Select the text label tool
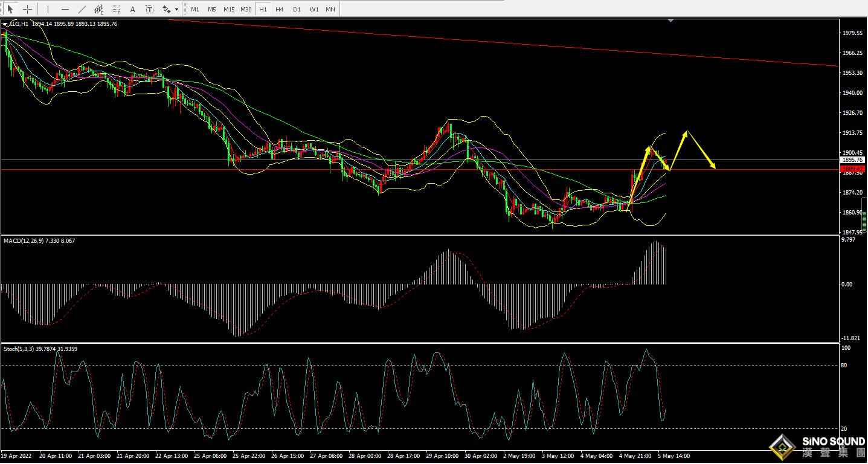This screenshot has height=464, width=868. (149, 9)
